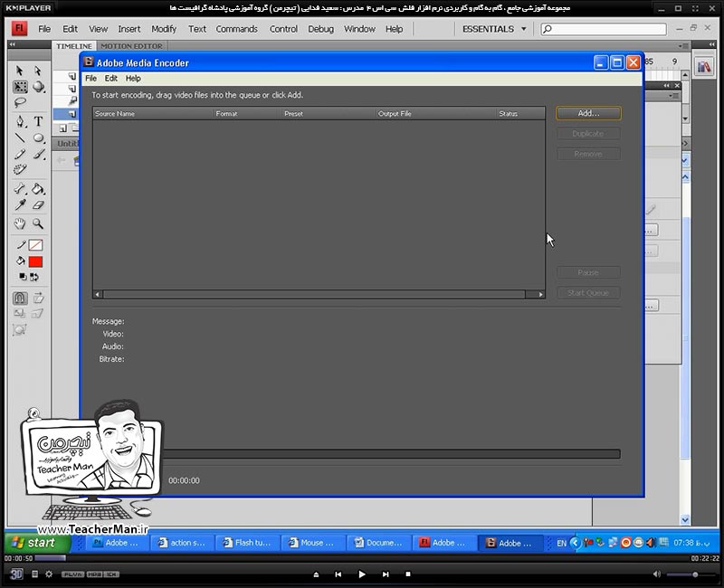
Task: Open the red Fill color swatch
Action: pyautogui.click(x=35, y=261)
